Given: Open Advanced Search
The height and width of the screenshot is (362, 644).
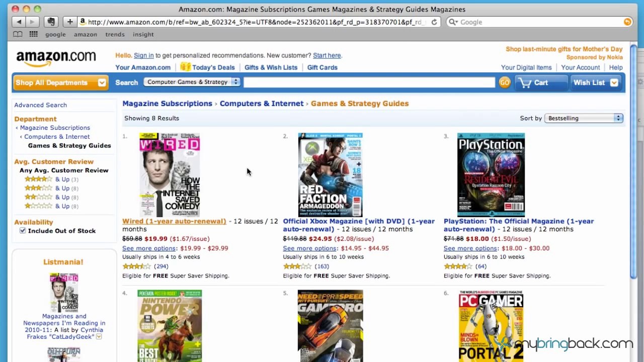Looking at the screenshot, I should point(40,105).
